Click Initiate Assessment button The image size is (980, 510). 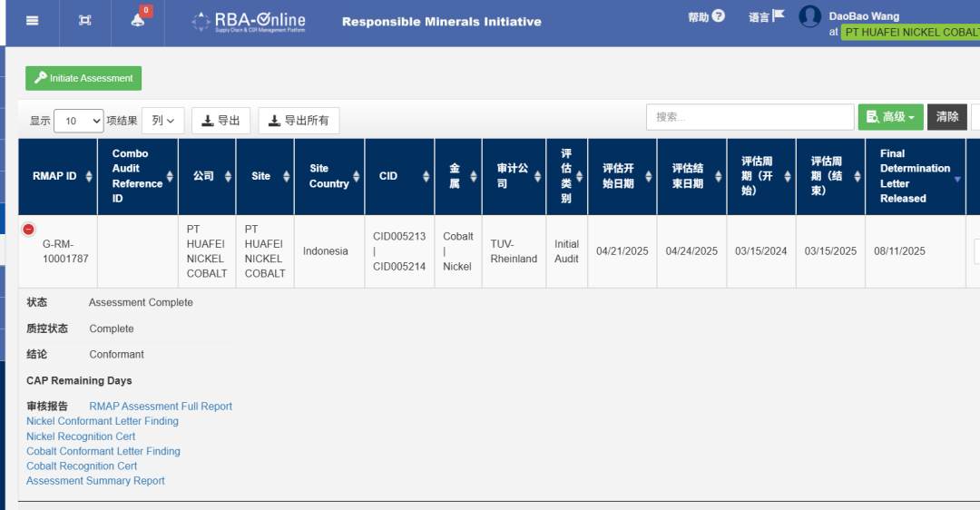pos(83,78)
